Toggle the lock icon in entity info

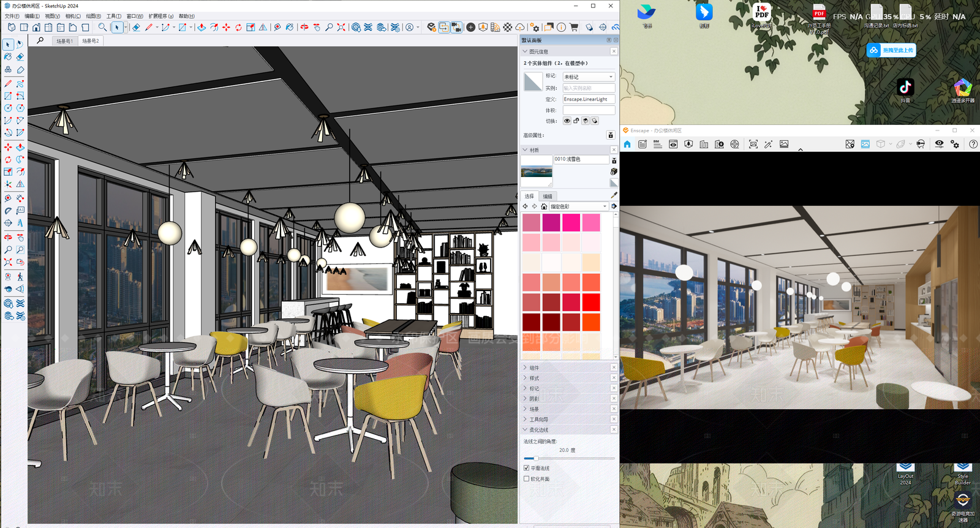pos(576,121)
